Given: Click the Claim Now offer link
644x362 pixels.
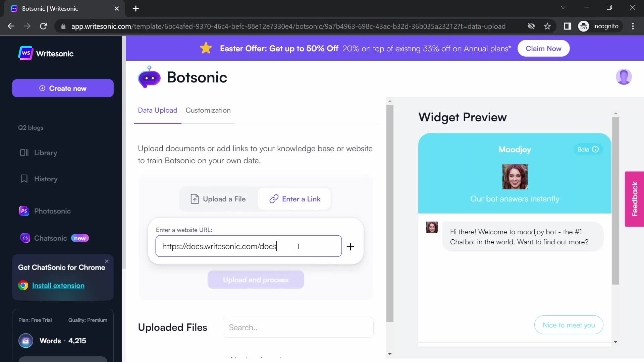Looking at the screenshot, I should (544, 48).
